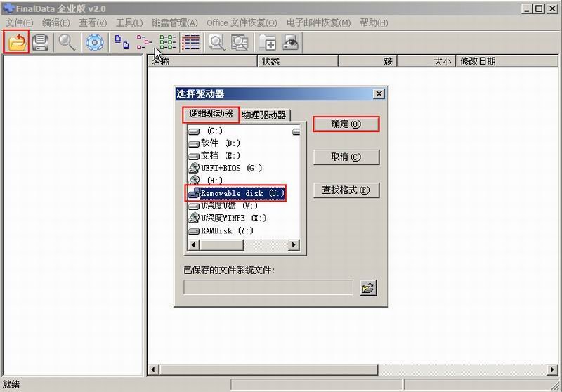The height and width of the screenshot is (392, 562).
Task: Click the 确定(O) button
Action: (346, 124)
